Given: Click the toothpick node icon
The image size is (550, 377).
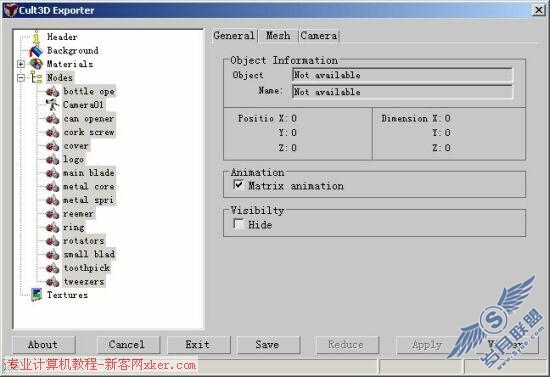Looking at the screenshot, I should point(52,268).
